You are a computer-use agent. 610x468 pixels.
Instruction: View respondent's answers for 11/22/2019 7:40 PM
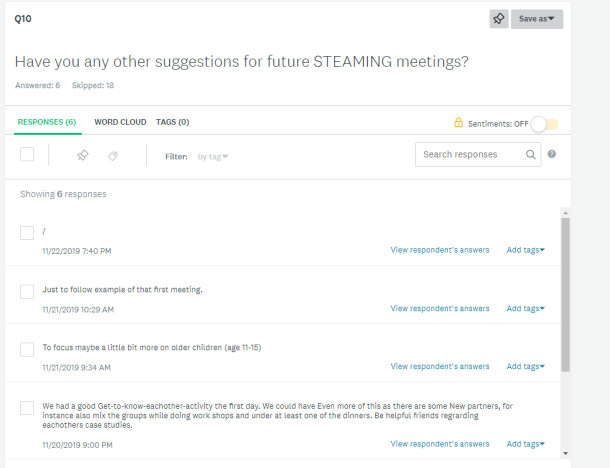coord(440,250)
